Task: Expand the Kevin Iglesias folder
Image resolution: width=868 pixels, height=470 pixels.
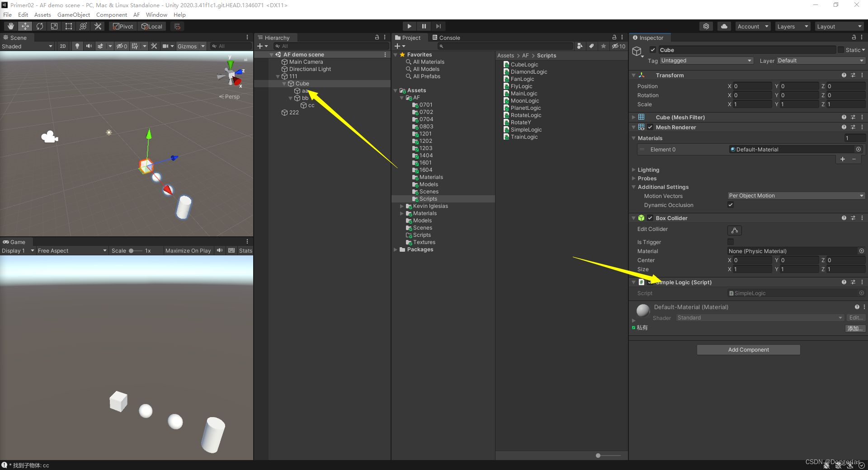Action: coord(401,206)
